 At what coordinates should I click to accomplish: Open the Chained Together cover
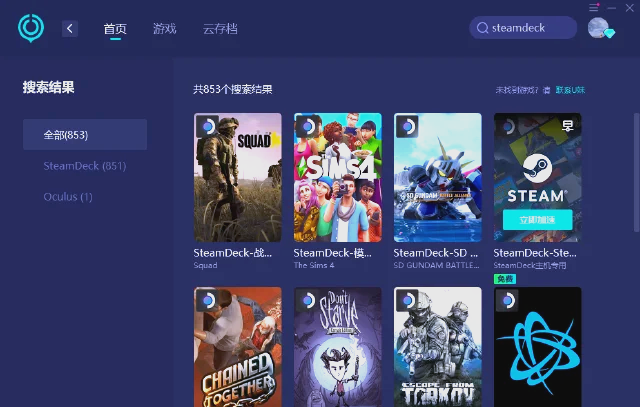click(x=238, y=347)
